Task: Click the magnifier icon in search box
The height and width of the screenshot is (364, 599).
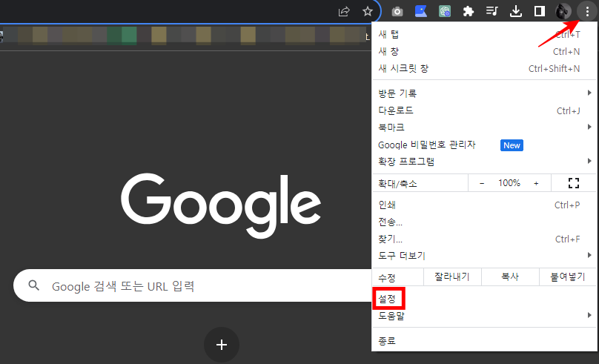Action: [x=33, y=285]
